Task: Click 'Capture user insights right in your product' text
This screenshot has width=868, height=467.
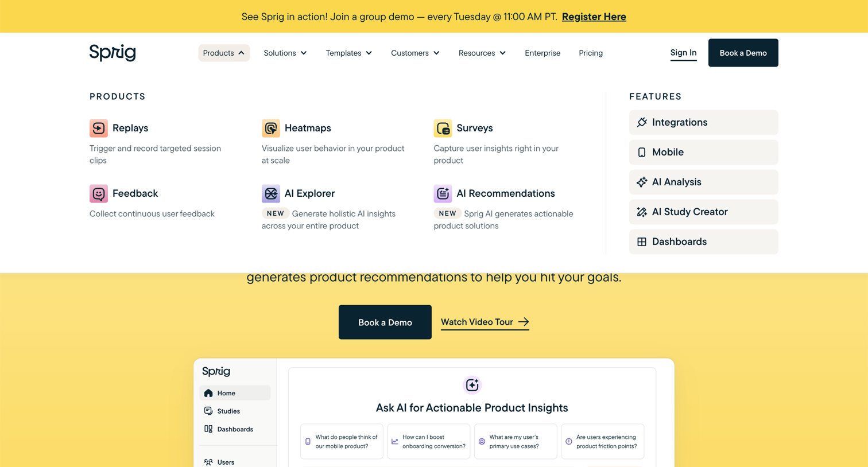Action: pos(496,154)
